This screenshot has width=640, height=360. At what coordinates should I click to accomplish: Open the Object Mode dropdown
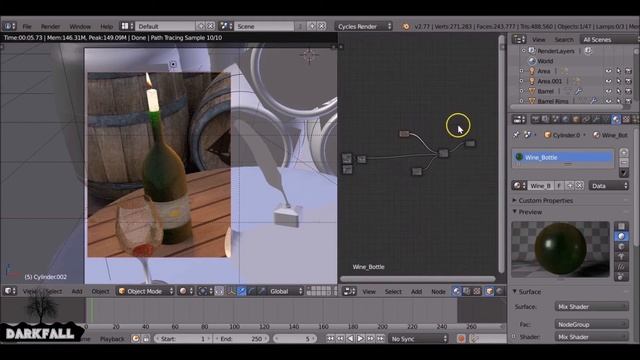click(145, 291)
